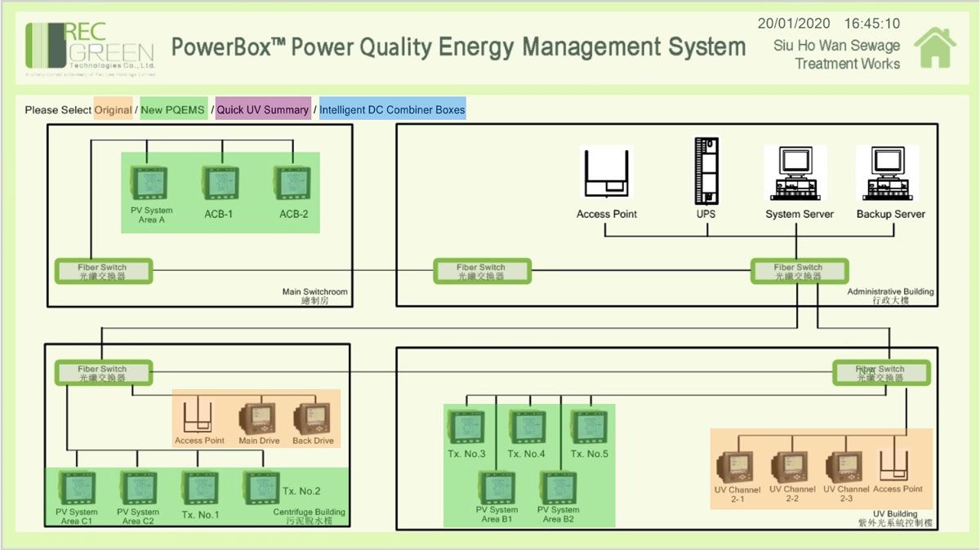This screenshot has height=550, width=980.
Task: Click the Administrative Building label
Action: pos(890,292)
